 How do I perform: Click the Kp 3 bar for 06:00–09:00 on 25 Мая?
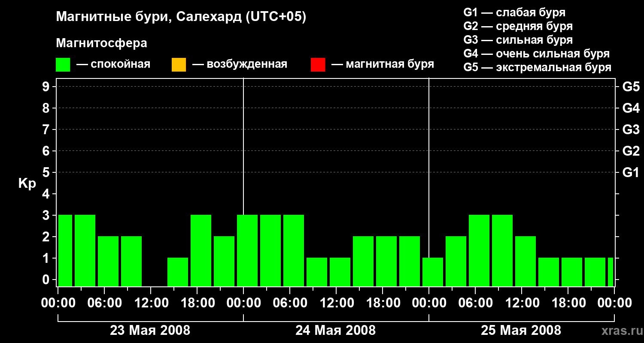479,250
